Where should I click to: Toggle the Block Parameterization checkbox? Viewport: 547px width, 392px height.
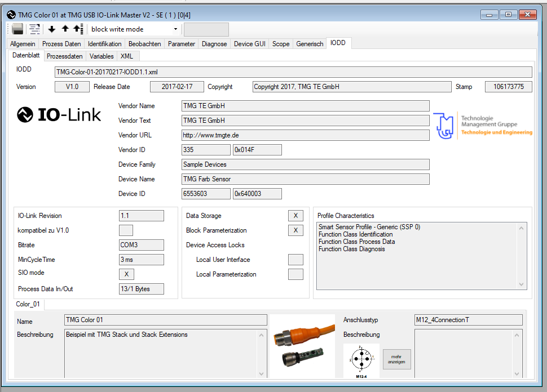click(x=295, y=230)
